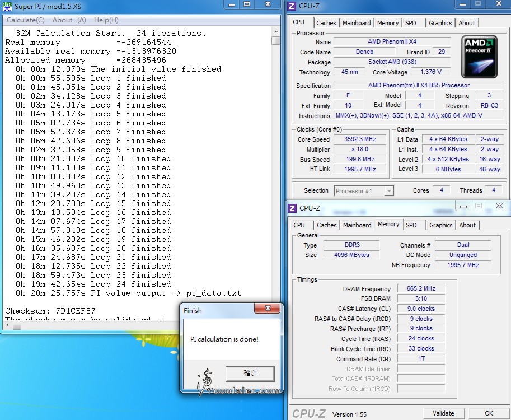Expand the Processor #1 selection dropdown

click(389, 191)
